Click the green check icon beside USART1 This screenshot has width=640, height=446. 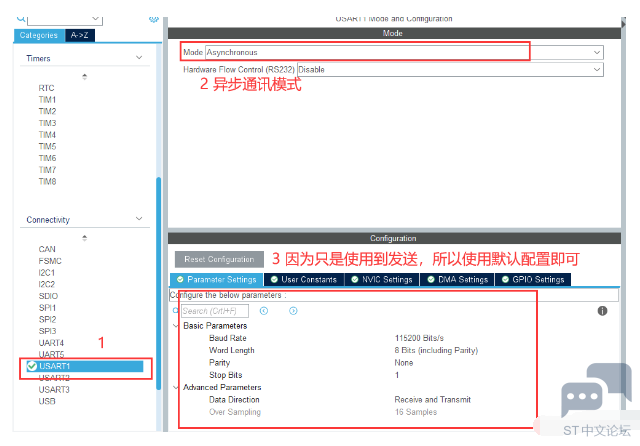click(x=32, y=367)
